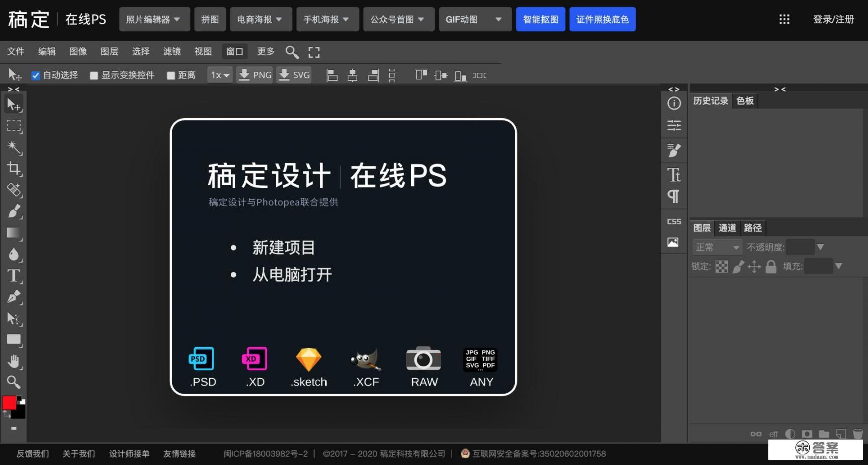Open the Paragraph panel icon

point(674,196)
